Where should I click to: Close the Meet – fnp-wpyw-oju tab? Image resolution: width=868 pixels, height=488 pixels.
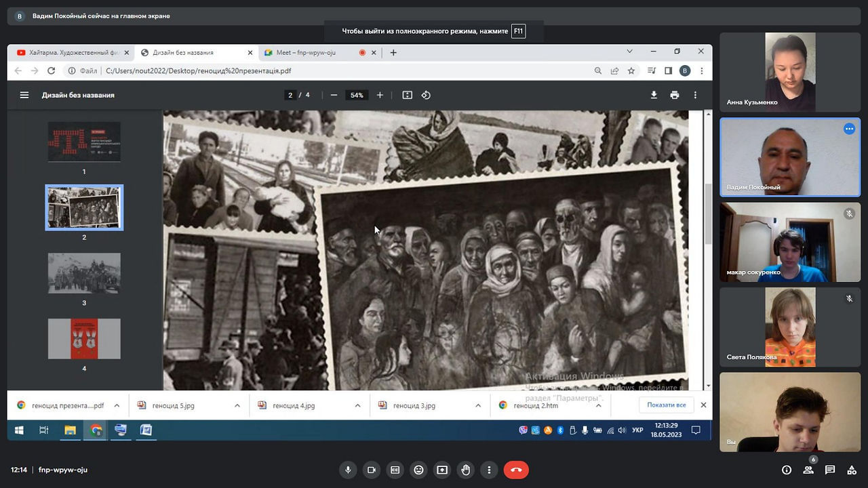(375, 52)
